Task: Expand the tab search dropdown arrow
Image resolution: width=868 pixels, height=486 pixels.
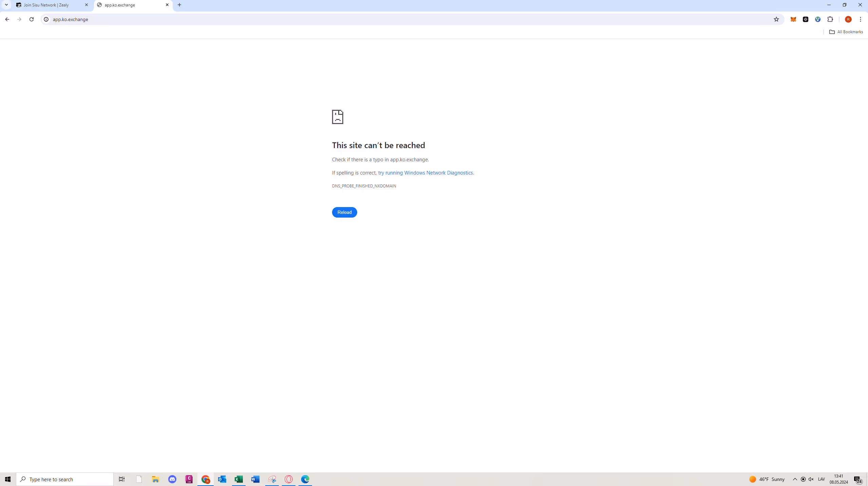Action: click(6, 5)
